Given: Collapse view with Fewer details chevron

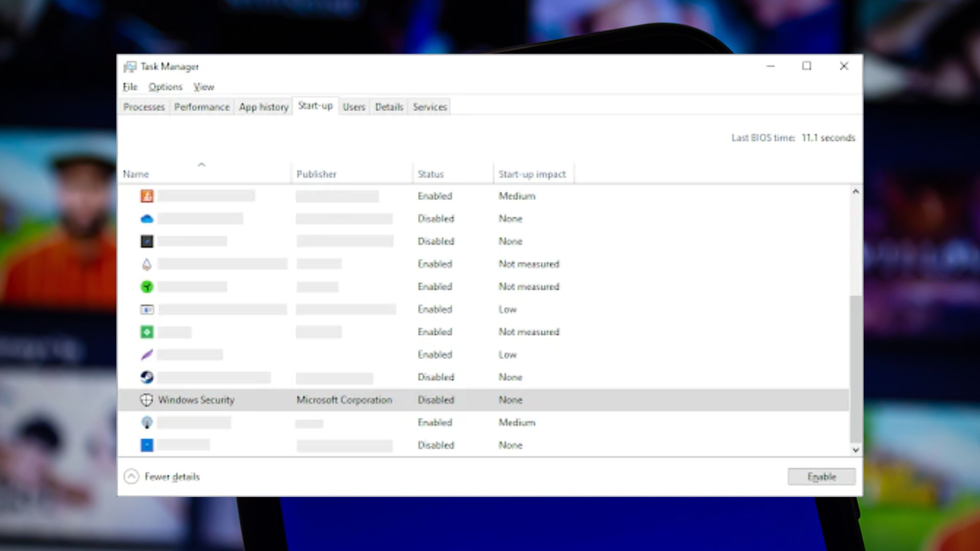Looking at the screenshot, I should [132, 477].
